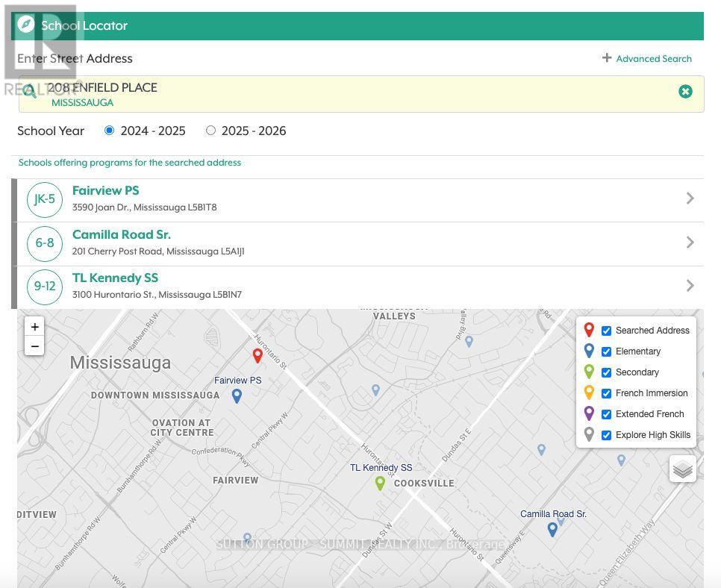Clear the searched address with the X icon
The width and height of the screenshot is (721, 588).
(685, 91)
